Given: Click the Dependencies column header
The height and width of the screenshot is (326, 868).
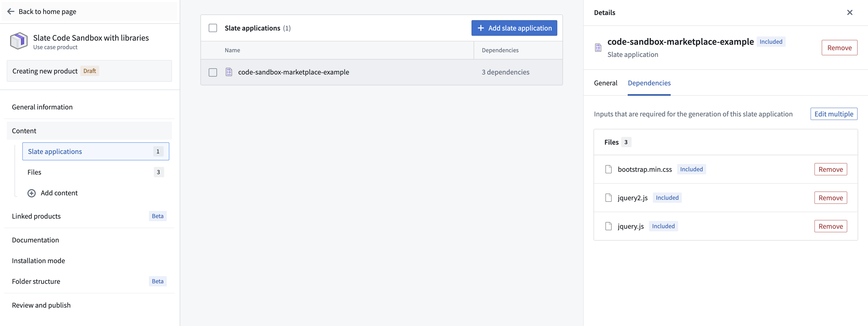Looking at the screenshot, I should point(500,50).
